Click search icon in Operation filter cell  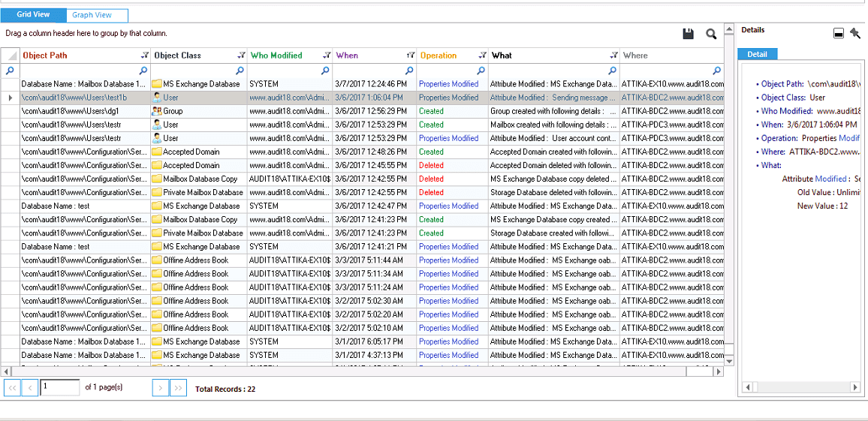[x=481, y=71]
